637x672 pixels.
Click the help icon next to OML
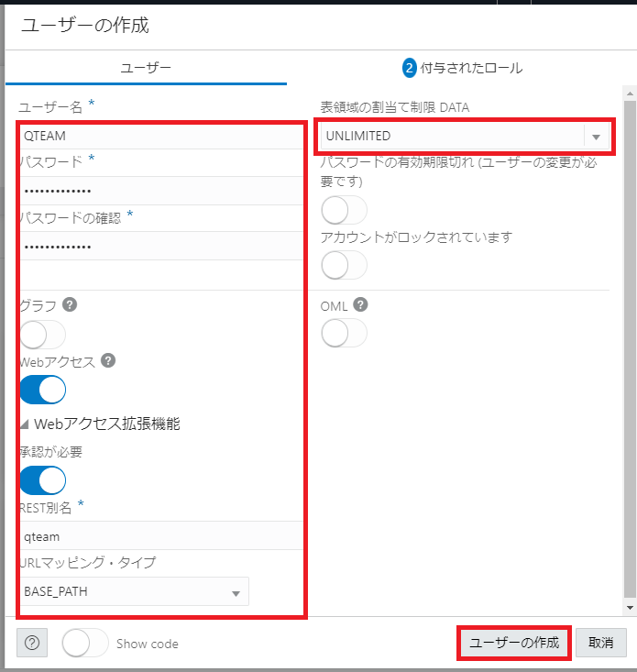click(x=361, y=305)
